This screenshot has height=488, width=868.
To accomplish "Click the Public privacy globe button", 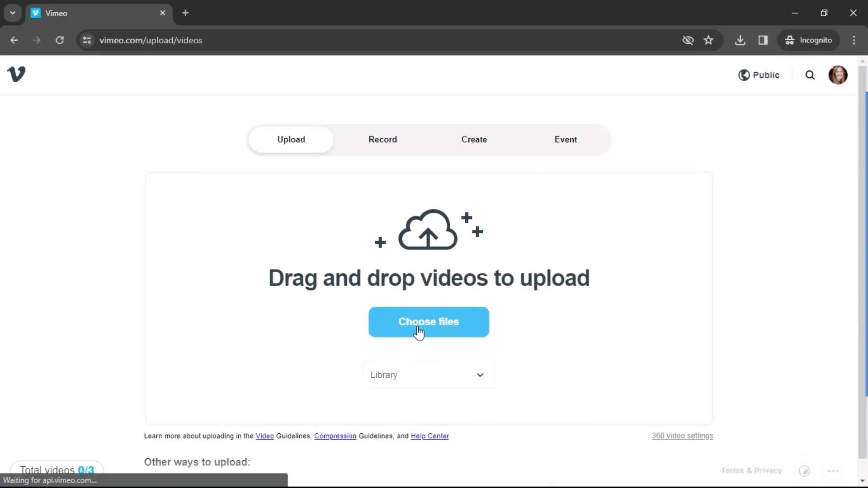I will [759, 75].
